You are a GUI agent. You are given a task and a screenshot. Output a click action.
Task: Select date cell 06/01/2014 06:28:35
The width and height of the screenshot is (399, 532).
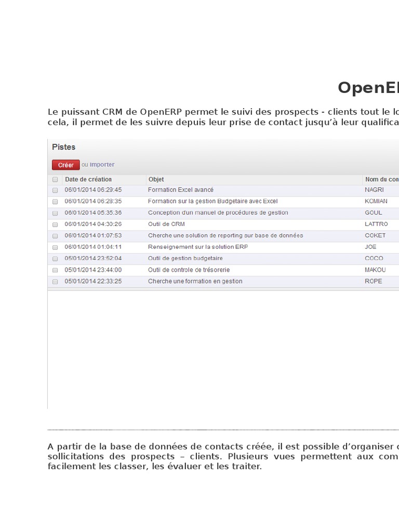point(93,201)
